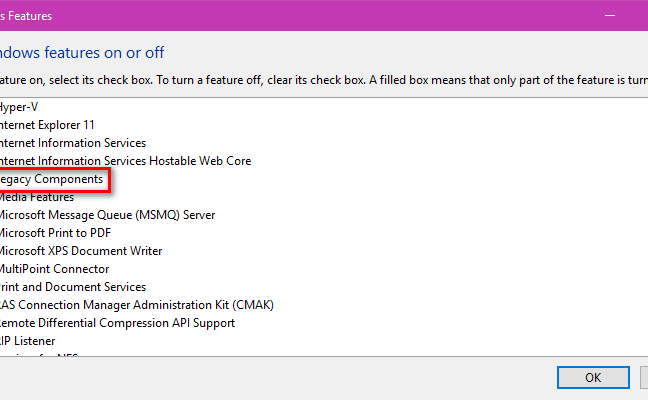Minimize the Windows Features dialog
This screenshot has width=648, height=400.
coord(610,16)
